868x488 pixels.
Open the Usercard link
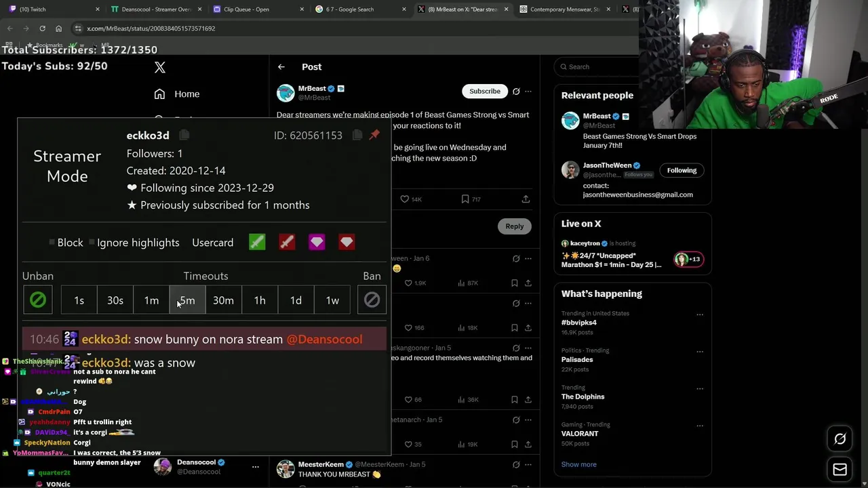point(212,243)
